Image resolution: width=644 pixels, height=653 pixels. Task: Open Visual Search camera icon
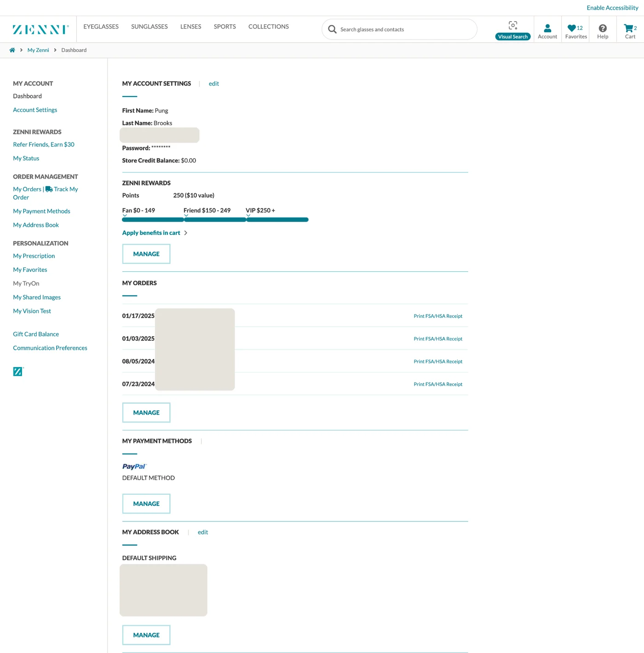[x=513, y=25]
